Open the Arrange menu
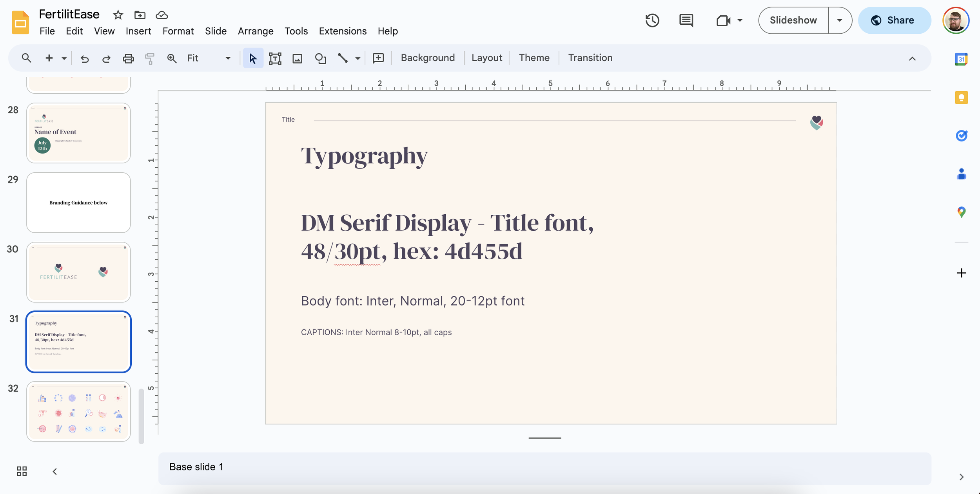This screenshot has width=980, height=494. pyautogui.click(x=256, y=31)
